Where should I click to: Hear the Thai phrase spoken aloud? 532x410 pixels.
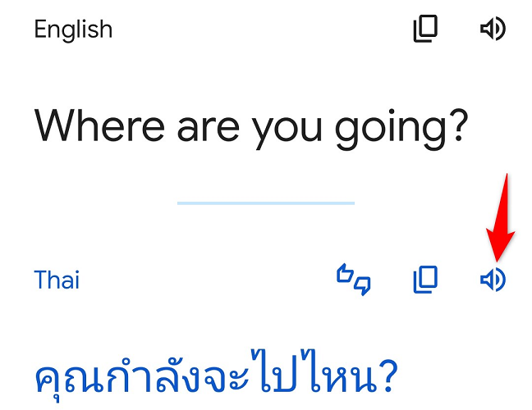coord(493,280)
